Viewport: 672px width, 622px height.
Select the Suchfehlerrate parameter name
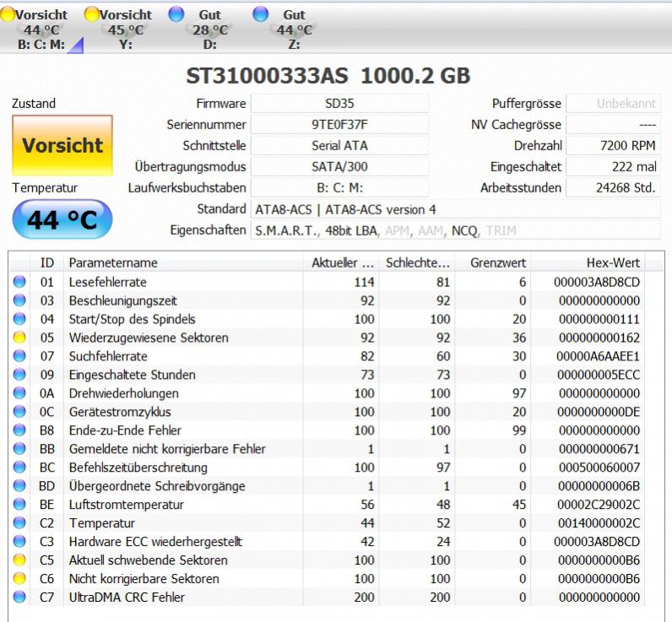108,356
